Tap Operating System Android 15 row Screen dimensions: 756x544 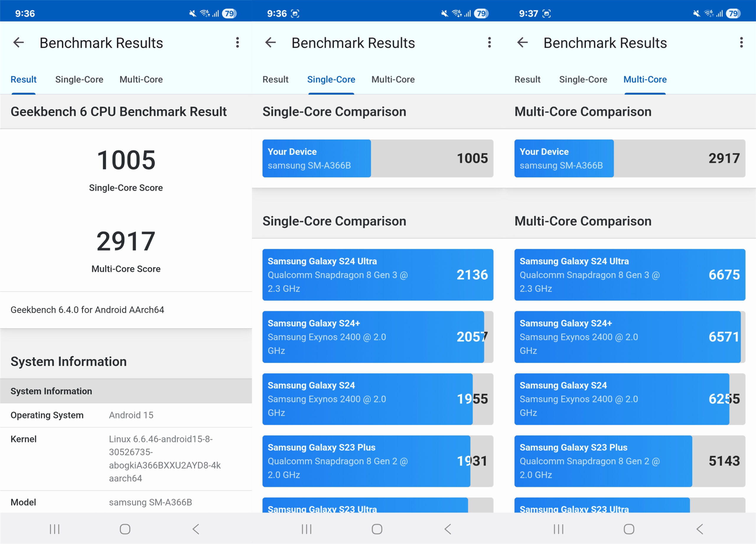click(x=126, y=415)
